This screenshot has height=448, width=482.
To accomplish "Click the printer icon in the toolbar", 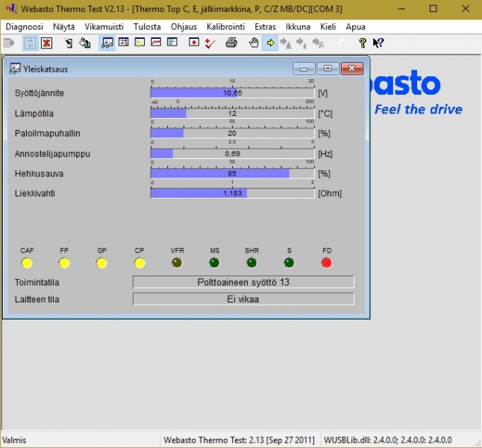I will point(231,43).
